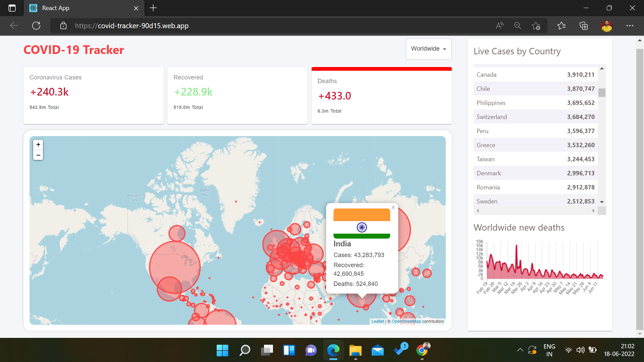Open Read aloud in the browser toolbar
This screenshot has height=362, width=644.
coord(499,25)
